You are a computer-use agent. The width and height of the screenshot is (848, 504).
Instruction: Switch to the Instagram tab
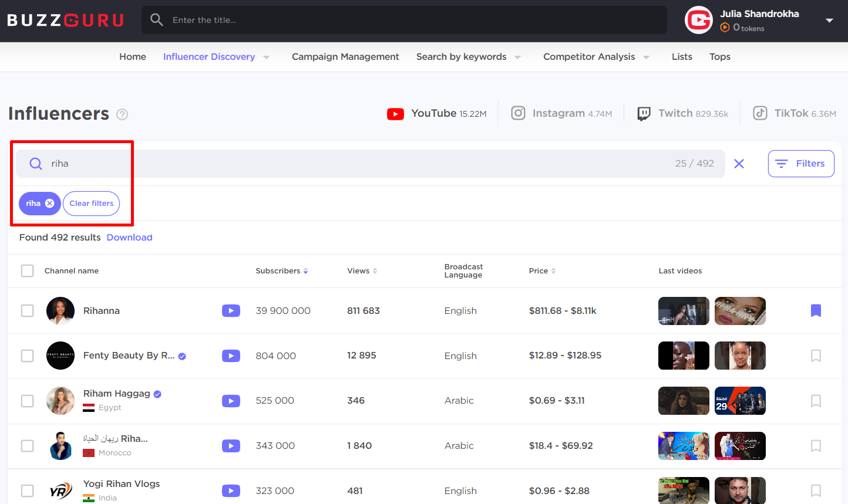click(561, 113)
